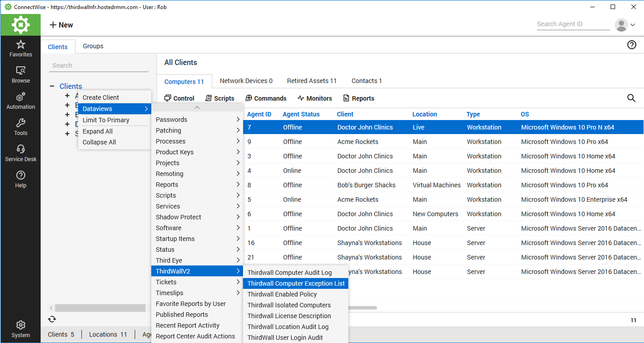Select Published Reports entry
The width and height of the screenshot is (644, 343).
click(x=197, y=315)
